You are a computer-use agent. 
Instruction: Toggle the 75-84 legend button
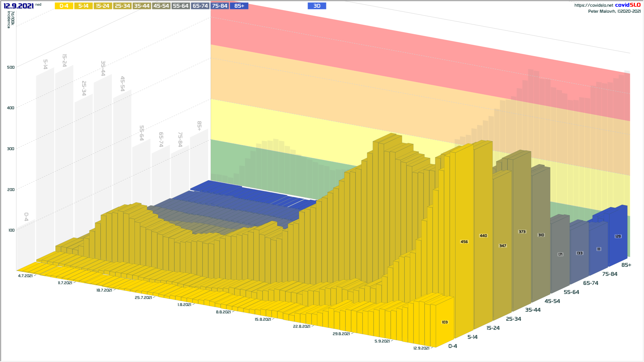click(220, 6)
